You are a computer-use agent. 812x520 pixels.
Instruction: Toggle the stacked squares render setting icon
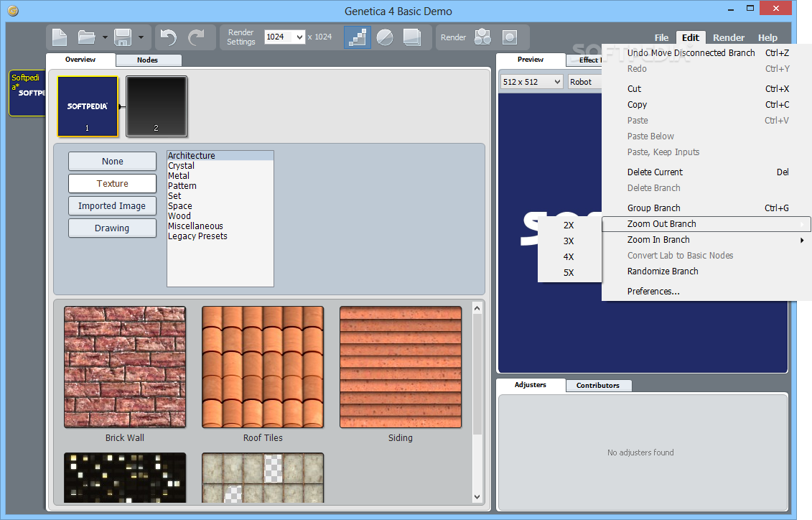coord(412,37)
